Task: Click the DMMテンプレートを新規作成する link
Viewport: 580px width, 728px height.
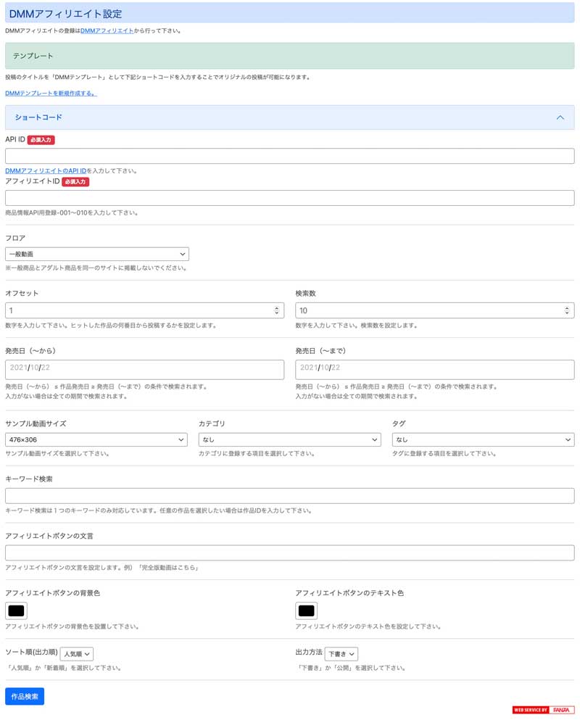Action: pos(51,94)
